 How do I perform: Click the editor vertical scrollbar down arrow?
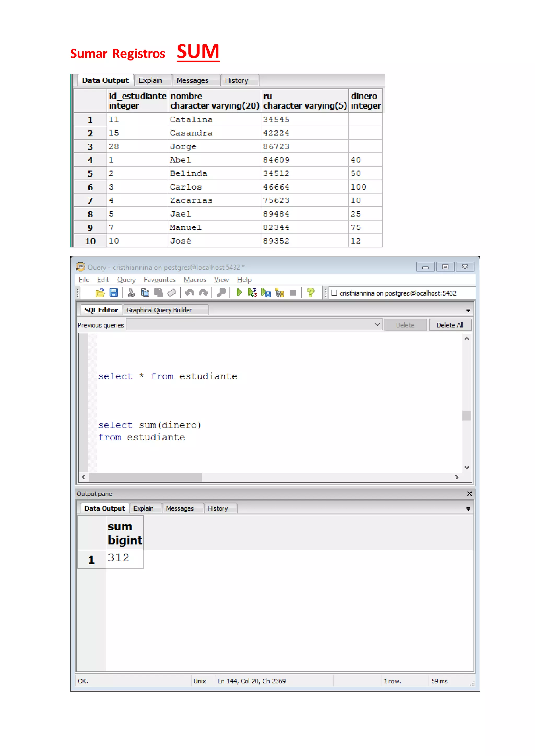(467, 468)
